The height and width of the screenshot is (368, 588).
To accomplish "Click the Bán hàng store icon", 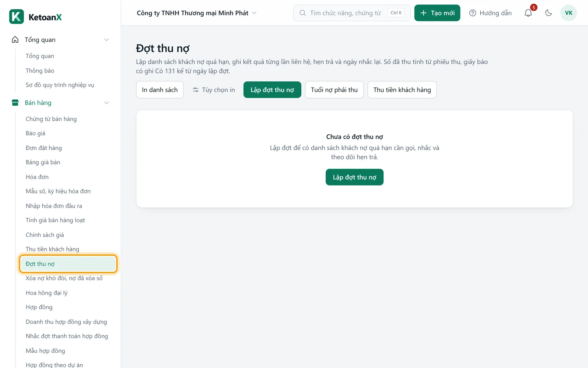I will click(15, 103).
